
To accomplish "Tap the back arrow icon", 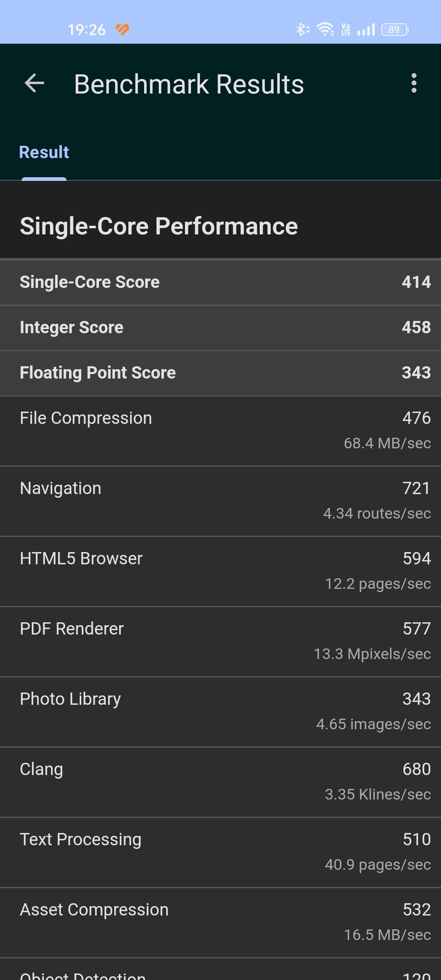I will point(34,83).
